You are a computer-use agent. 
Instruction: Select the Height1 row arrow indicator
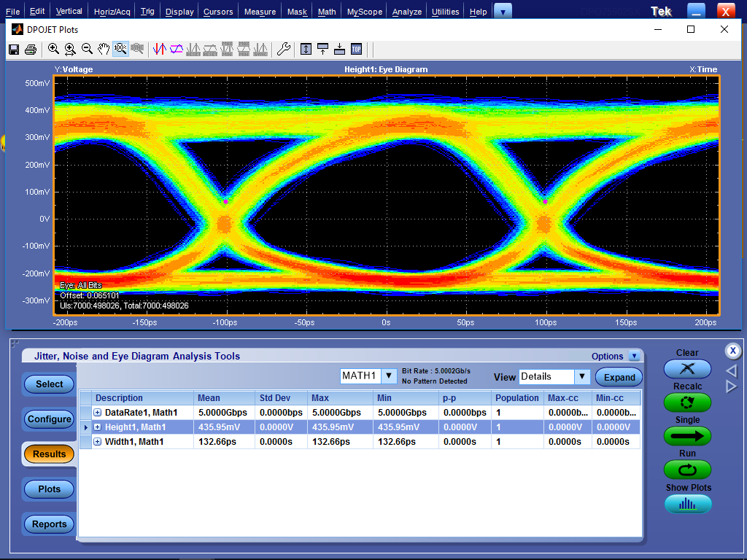(86, 427)
